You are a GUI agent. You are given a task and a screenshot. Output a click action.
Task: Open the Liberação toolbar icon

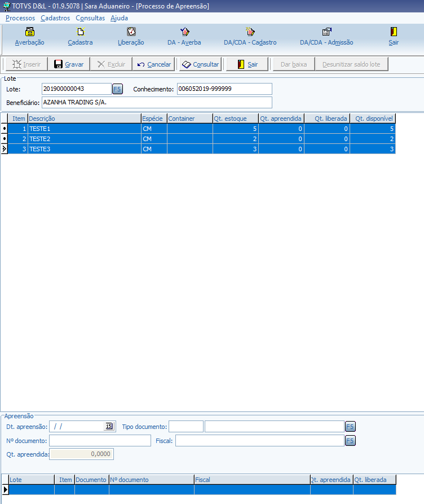point(131,37)
